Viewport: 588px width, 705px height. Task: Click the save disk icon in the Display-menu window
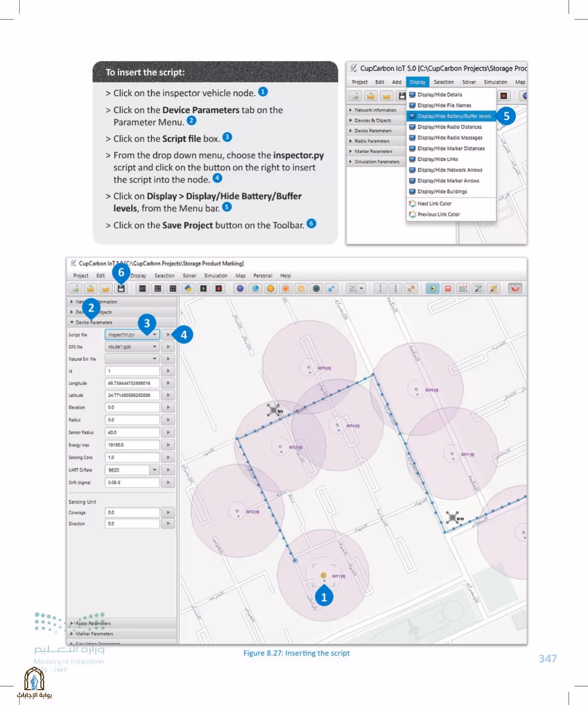pyautogui.click(x=402, y=96)
